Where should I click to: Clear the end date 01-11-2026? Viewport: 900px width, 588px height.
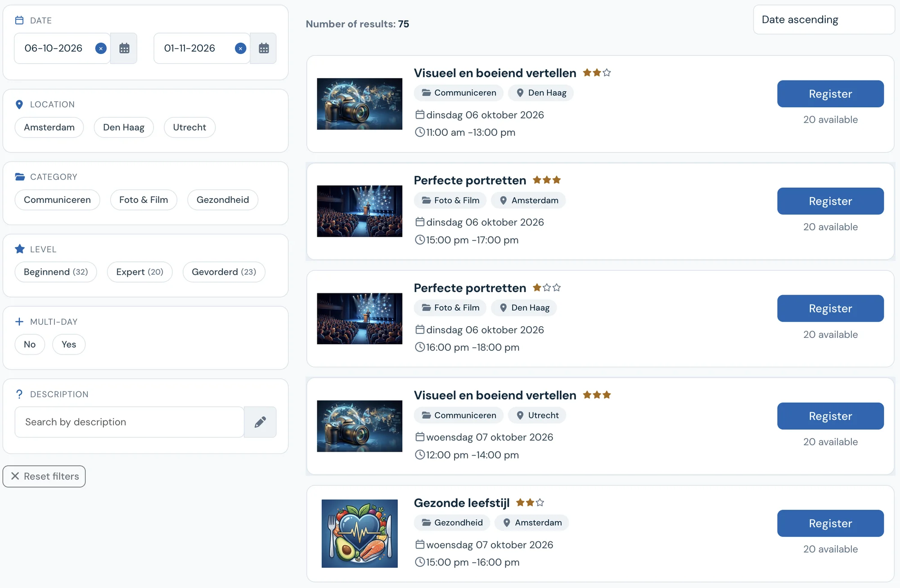pyautogui.click(x=241, y=48)
